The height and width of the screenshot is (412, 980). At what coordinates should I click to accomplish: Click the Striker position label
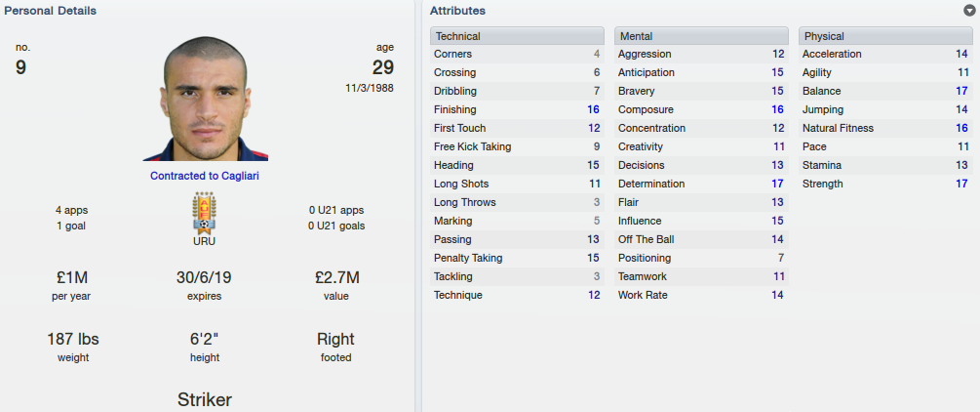pos(205,399)
